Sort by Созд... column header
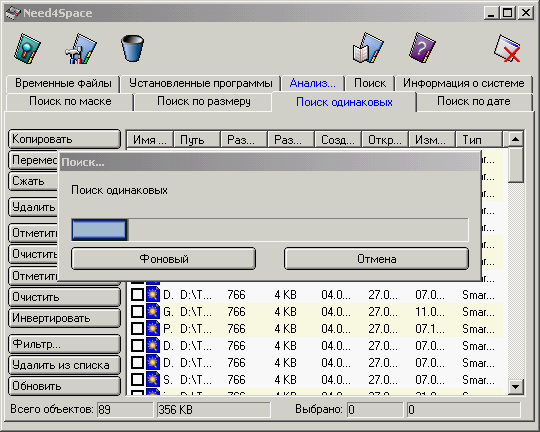The height and width of the screenshot is (432, 540). (x=338, y=140)
